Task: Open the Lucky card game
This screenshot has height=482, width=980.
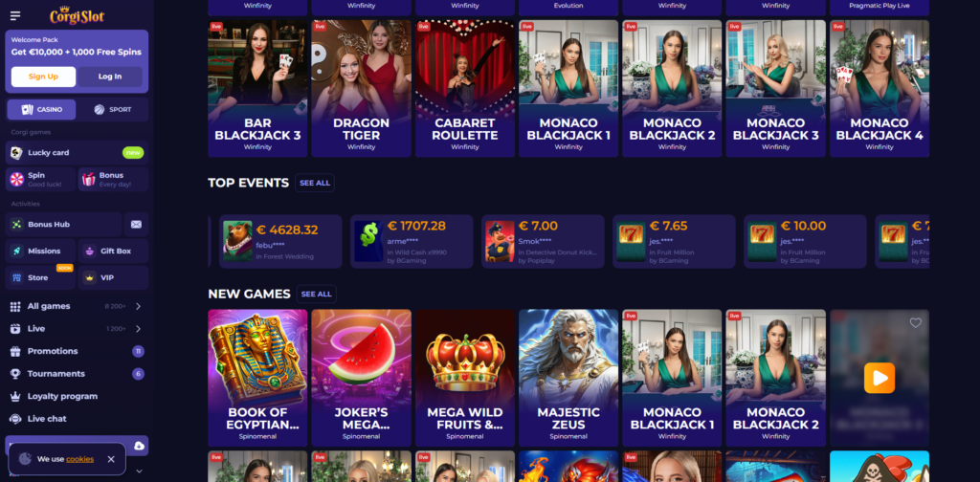Action: (77, 152)
